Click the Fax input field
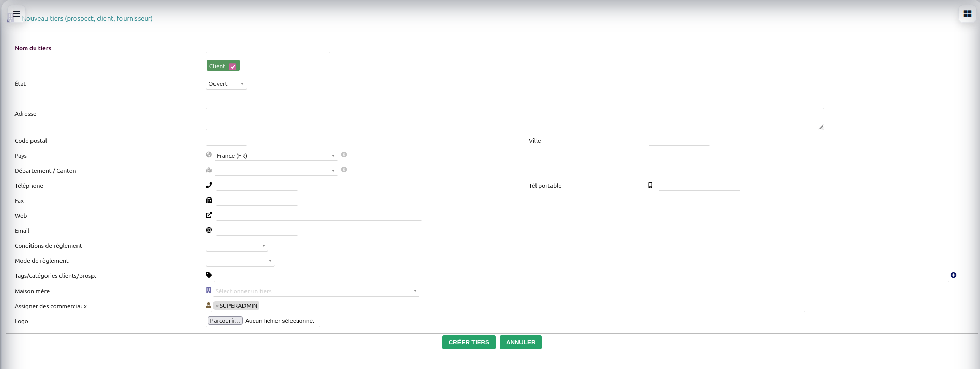 (x=257, y=200)
